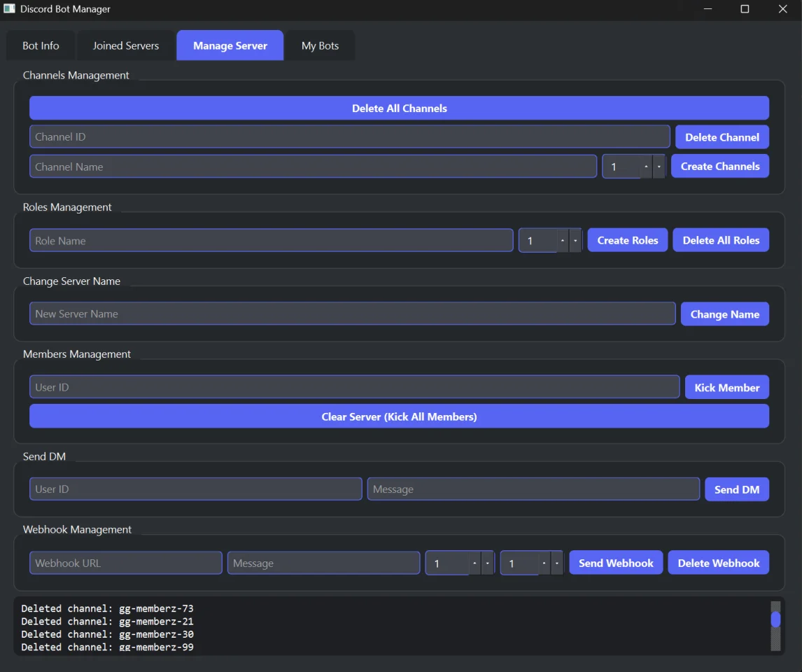
Task: Click the Send Webhook button
Action: (x=616, y=563)
